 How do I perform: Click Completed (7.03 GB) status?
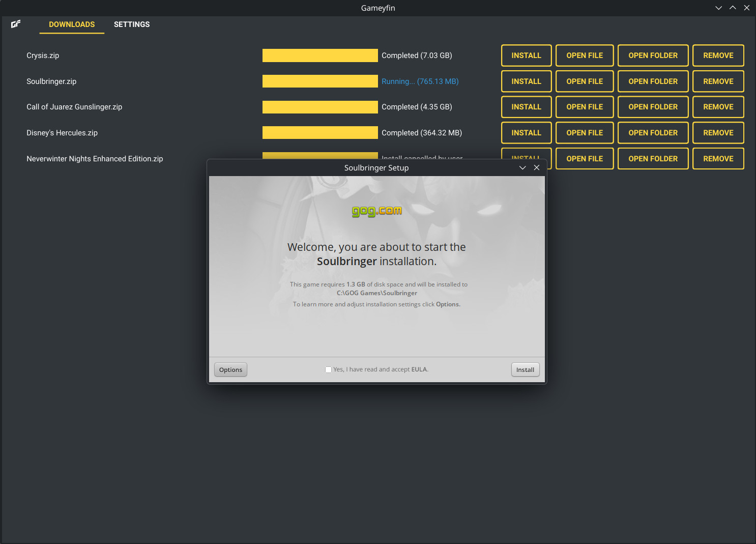tap(417, 55)
